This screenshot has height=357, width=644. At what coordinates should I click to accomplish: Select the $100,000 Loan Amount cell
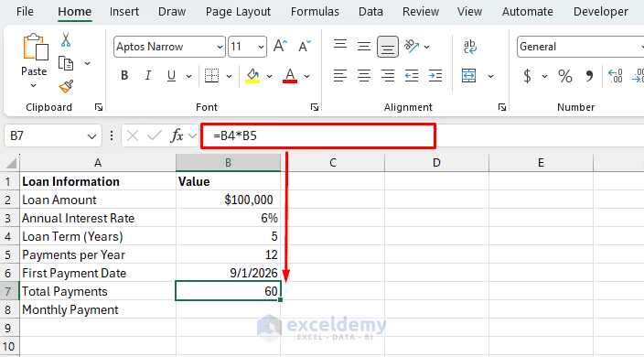tap(229, 200)
